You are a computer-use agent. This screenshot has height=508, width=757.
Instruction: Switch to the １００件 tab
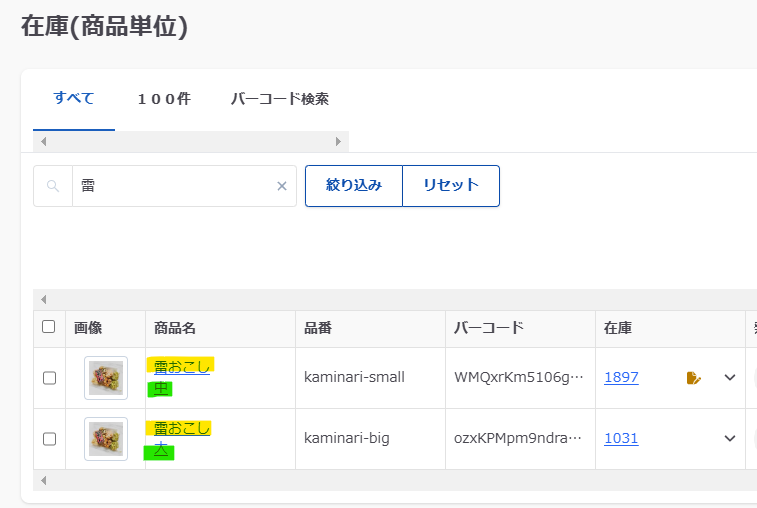[x=164, y=99]
